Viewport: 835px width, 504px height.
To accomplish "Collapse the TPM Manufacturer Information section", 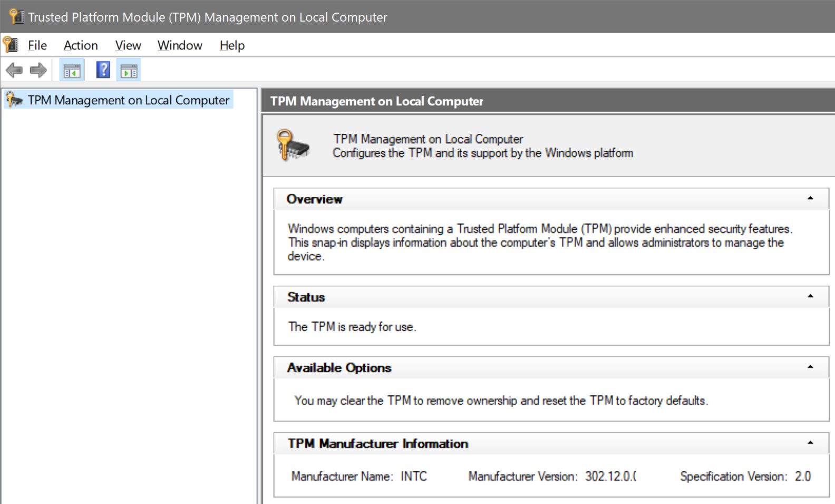I will point(810,443).
